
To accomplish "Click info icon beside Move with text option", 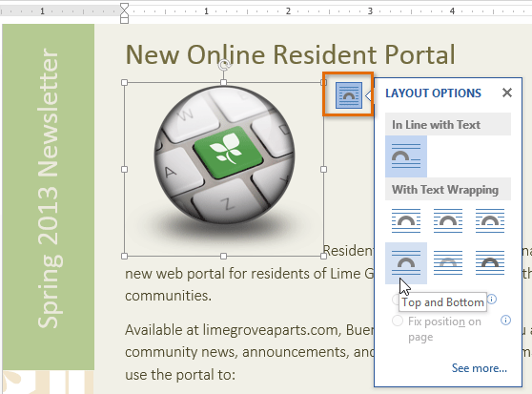I will point(492,299).
